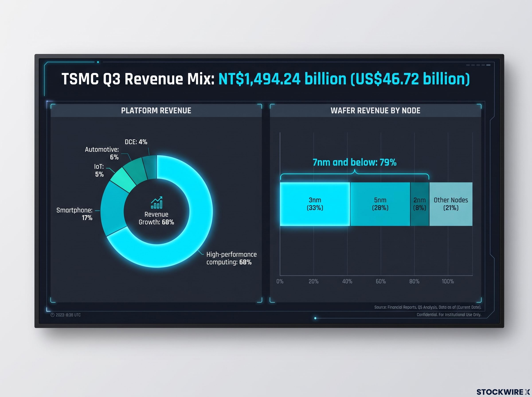
Task: Click the '2023-8:38 UTC' timestamp
Action: [68, 315]
